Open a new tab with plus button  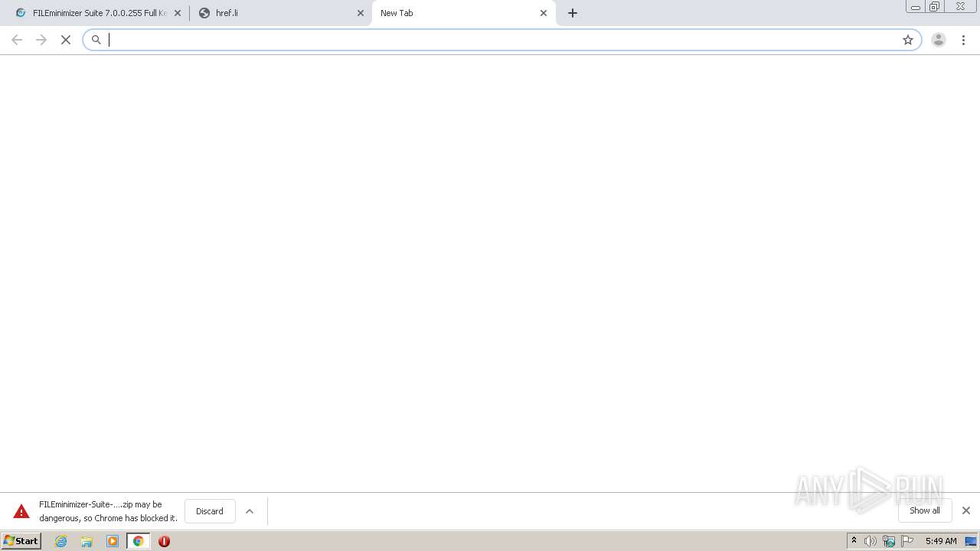point(573,13)
